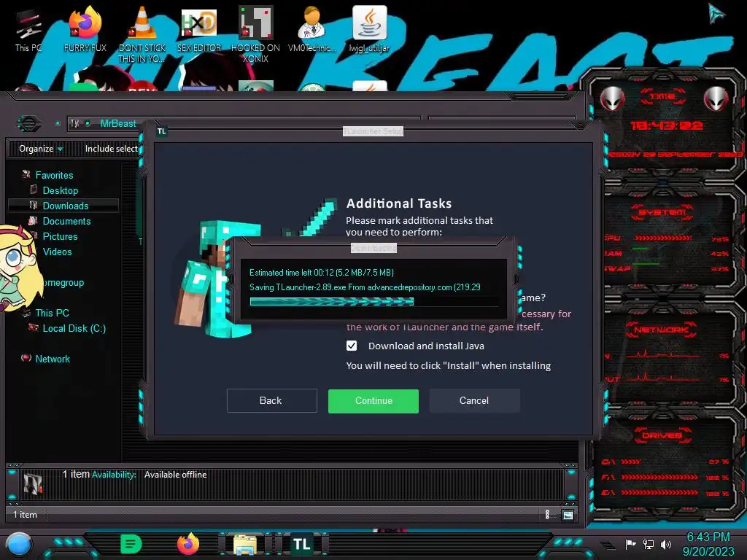Image resolution: width=747 pixels, height=560 pixels.
Task: Click Available offline in details pane
Action: 175,475
